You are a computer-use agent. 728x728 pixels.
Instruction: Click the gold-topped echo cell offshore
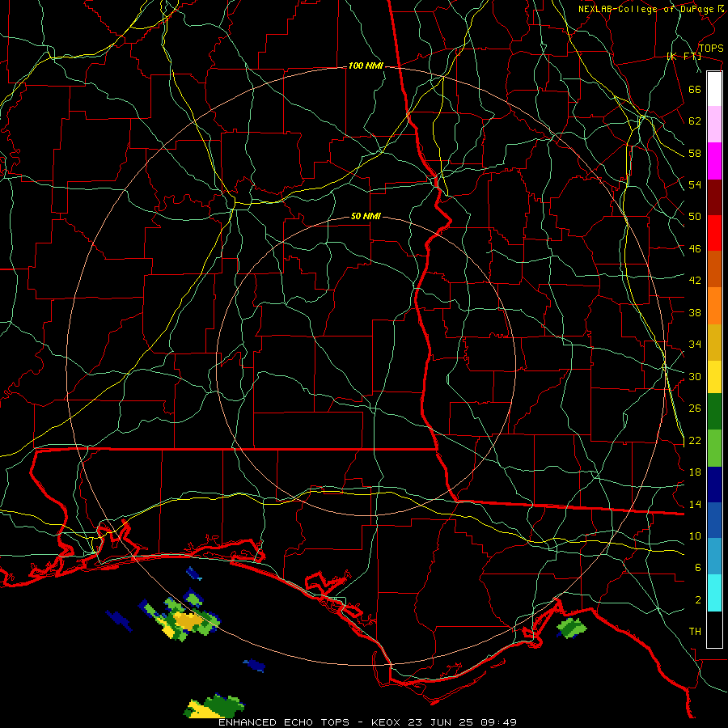click(189, 620)
